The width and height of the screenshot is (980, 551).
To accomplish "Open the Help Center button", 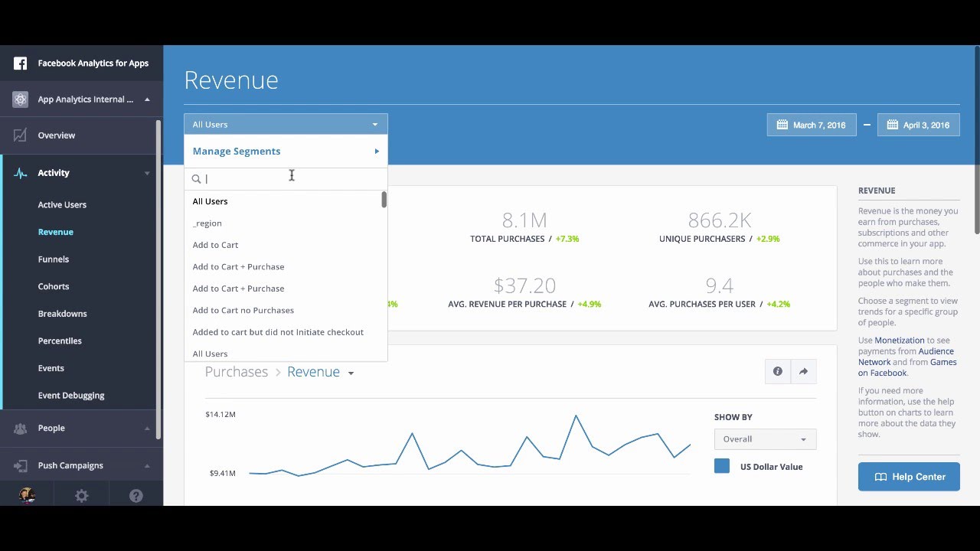I will tap(909, 477).
